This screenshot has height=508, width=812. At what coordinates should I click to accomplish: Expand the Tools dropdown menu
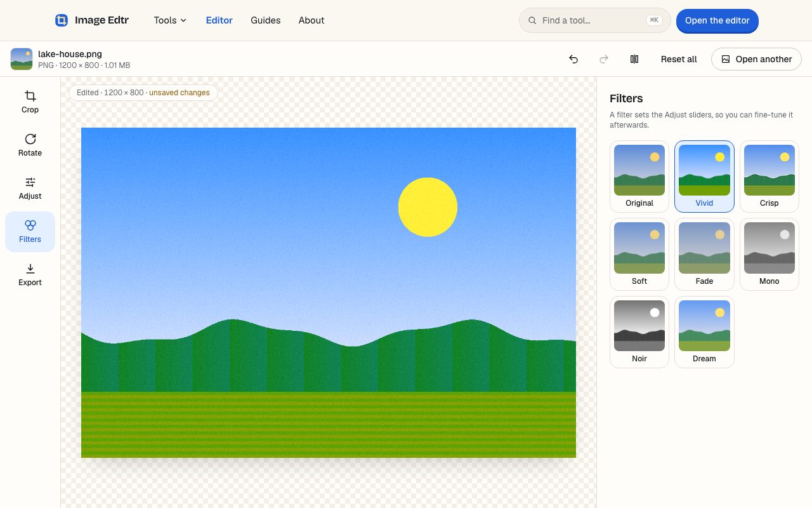point(170,20)
